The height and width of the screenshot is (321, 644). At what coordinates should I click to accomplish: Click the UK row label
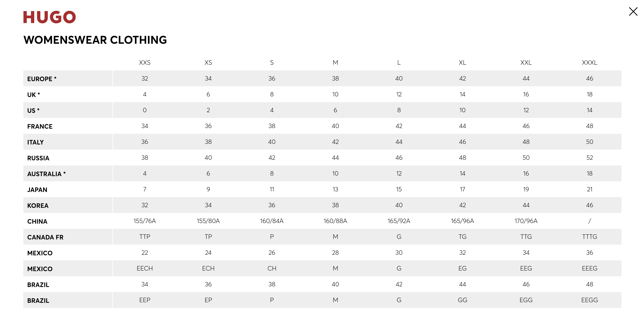pos(34,95)
